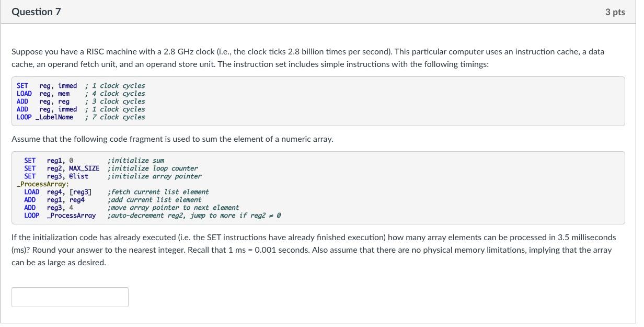
Task: Click the "Suppose you have a RISC machine" paragraph
Action: tap(307, 58)
